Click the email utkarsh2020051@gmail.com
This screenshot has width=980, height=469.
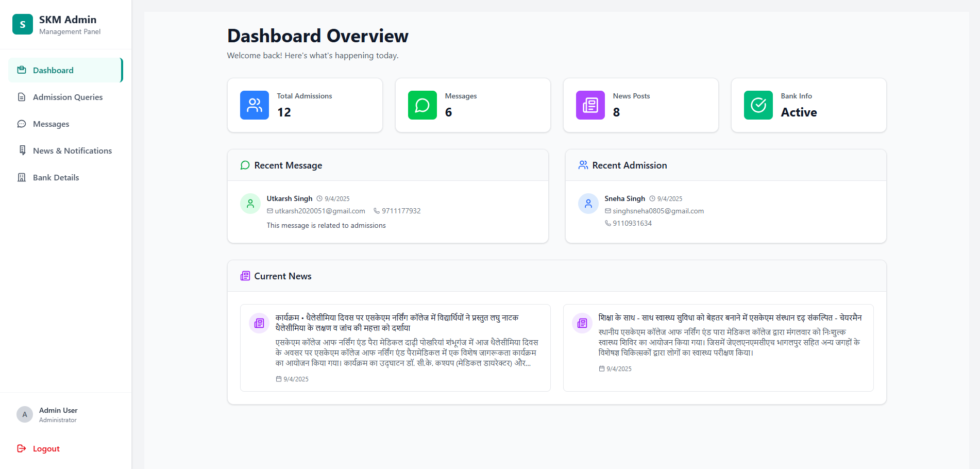[319, 211]
